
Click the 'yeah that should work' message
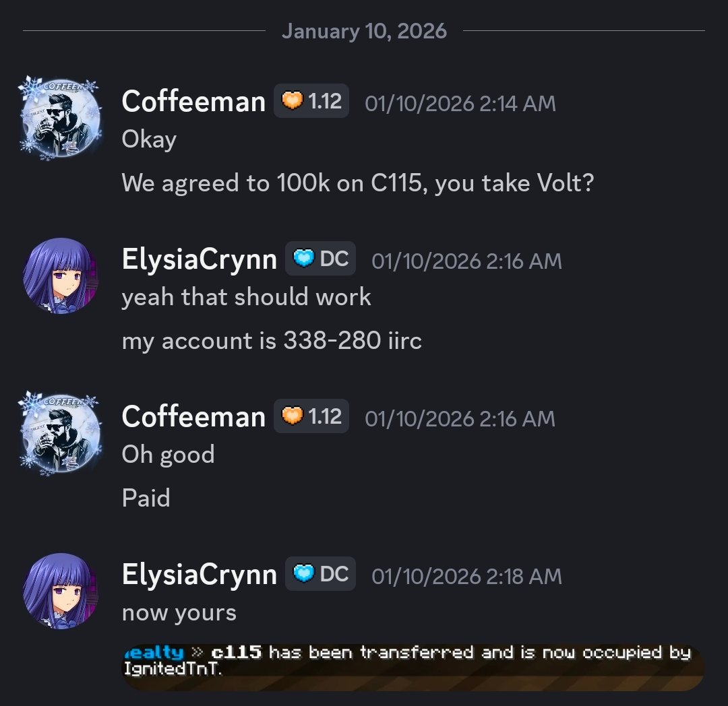coord(246,297)
